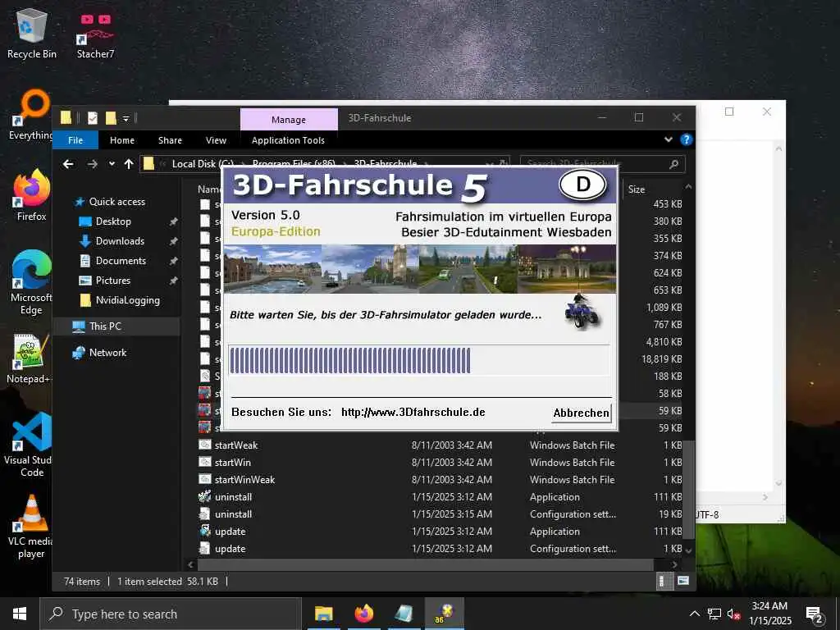
Task: Open Explorer help question mark icon
Action: (x=686, y=139)
